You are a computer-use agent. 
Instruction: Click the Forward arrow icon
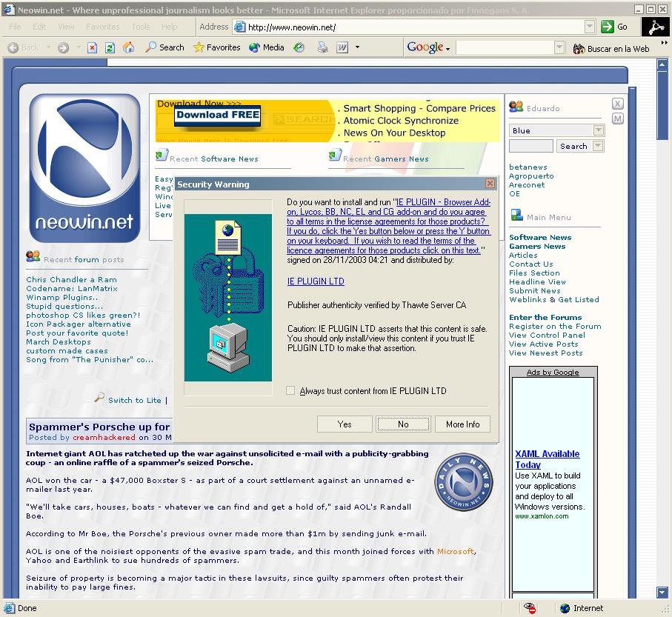(63, 47)
